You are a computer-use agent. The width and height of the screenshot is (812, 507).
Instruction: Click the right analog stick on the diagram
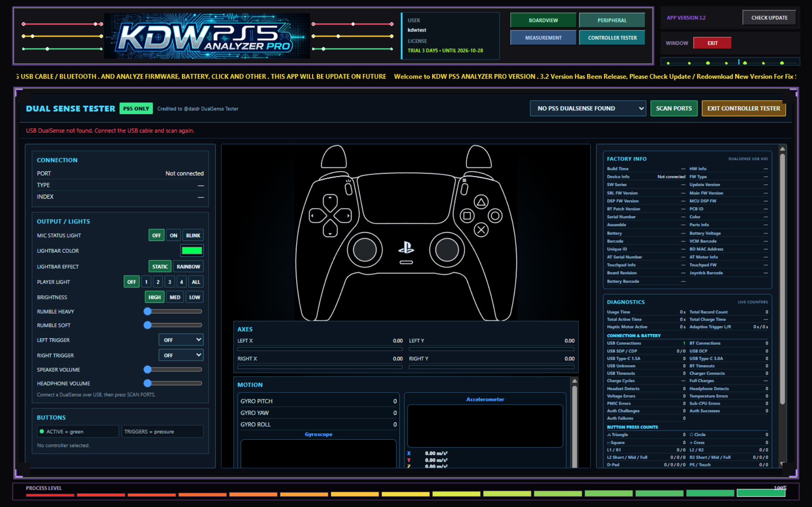[447, 249]
